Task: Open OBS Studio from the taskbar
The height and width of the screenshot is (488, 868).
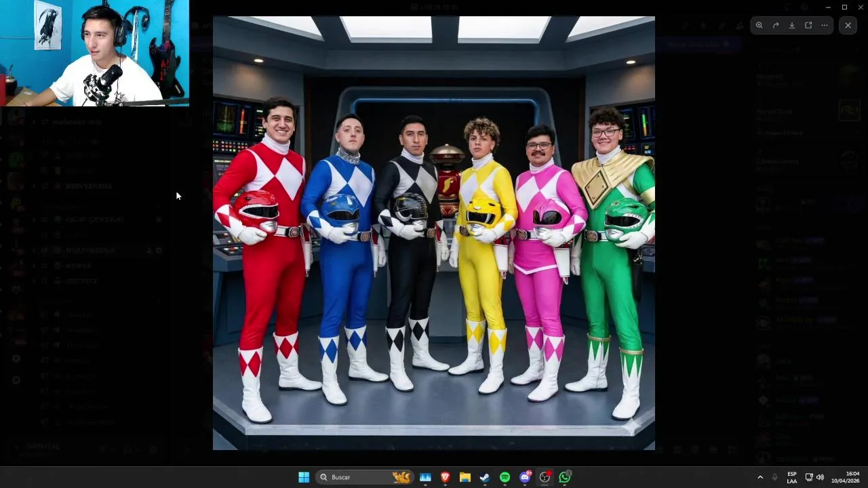Action: point(545,477)
